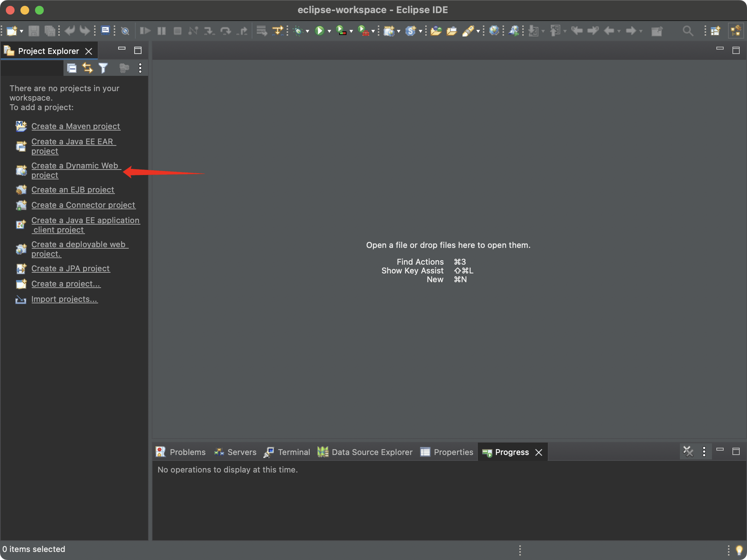Click the green Run button
Image resolution: width=747 pixels, height=560 pixels.
(x=320, y=31)
